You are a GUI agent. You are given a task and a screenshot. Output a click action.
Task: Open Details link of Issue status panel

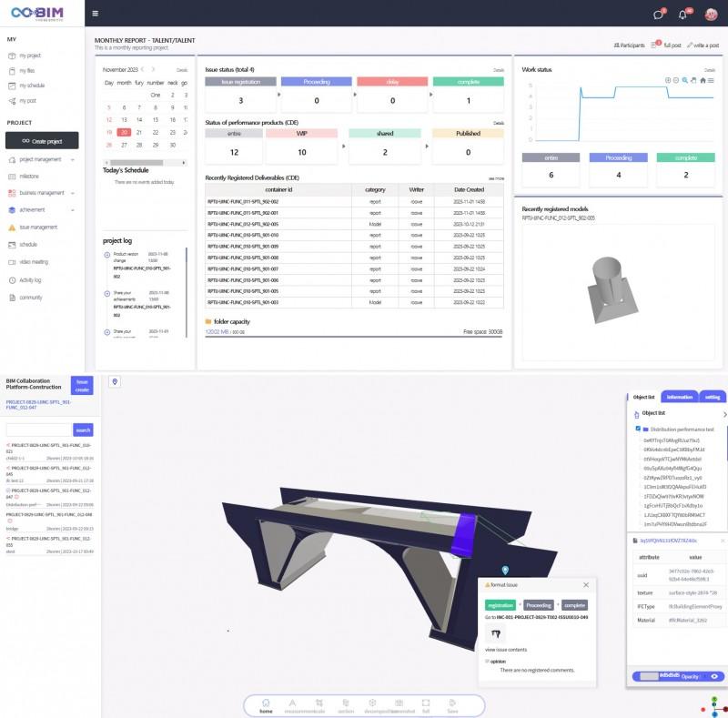pos(498,70)
